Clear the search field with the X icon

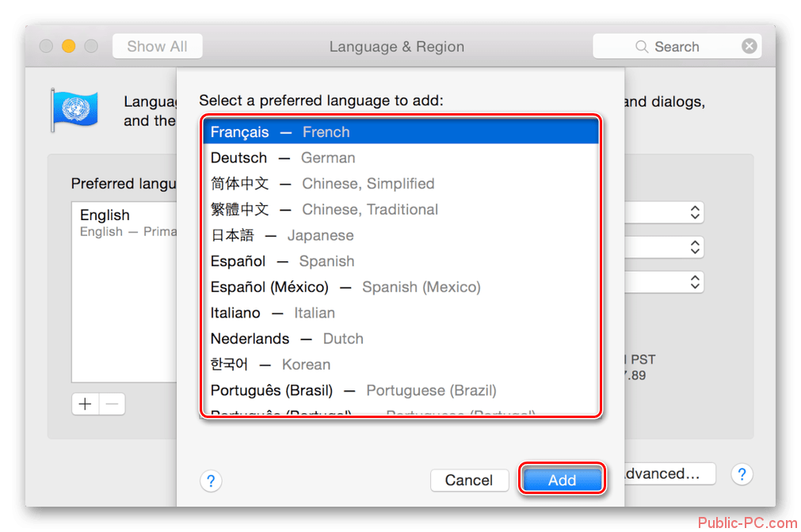tap(749, 47)
